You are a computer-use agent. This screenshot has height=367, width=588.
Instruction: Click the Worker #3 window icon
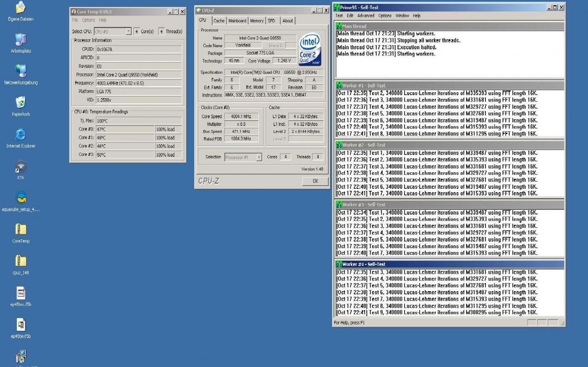click(339, 204)
